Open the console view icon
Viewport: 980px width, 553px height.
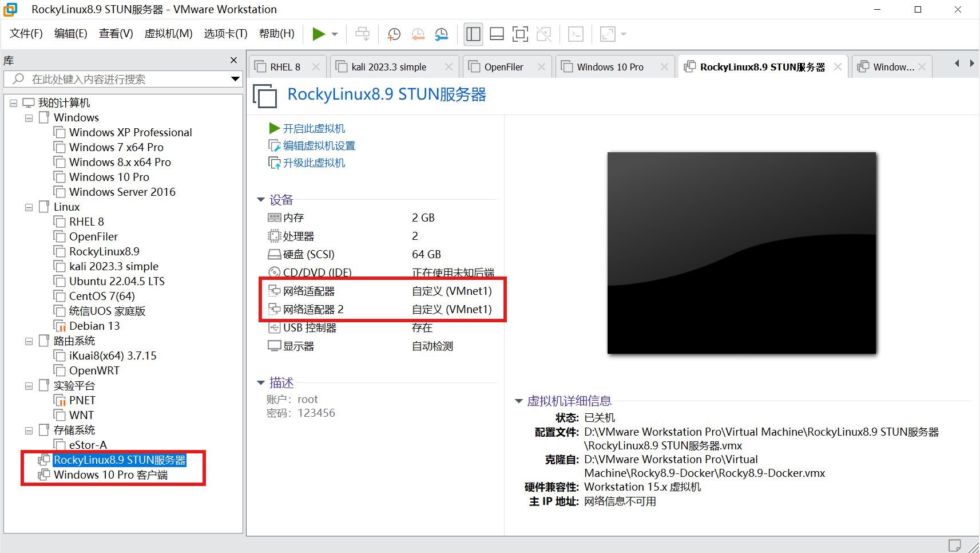[x=576, y=34]
